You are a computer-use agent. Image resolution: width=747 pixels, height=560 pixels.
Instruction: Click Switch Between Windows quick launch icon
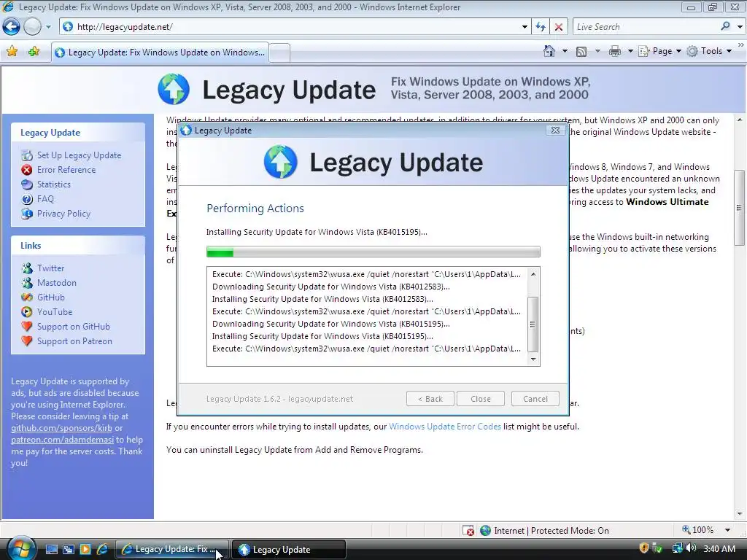point(69,549)
